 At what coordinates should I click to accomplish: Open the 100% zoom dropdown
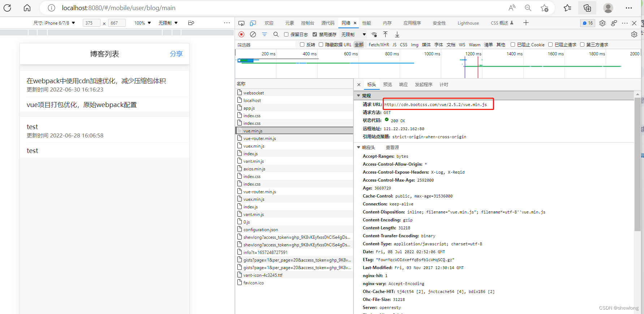tap(143, 23)
